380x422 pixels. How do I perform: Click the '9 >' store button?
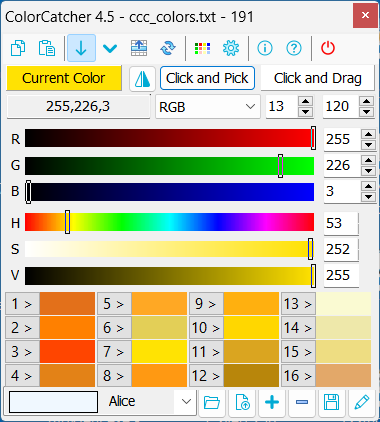point(206,304)
